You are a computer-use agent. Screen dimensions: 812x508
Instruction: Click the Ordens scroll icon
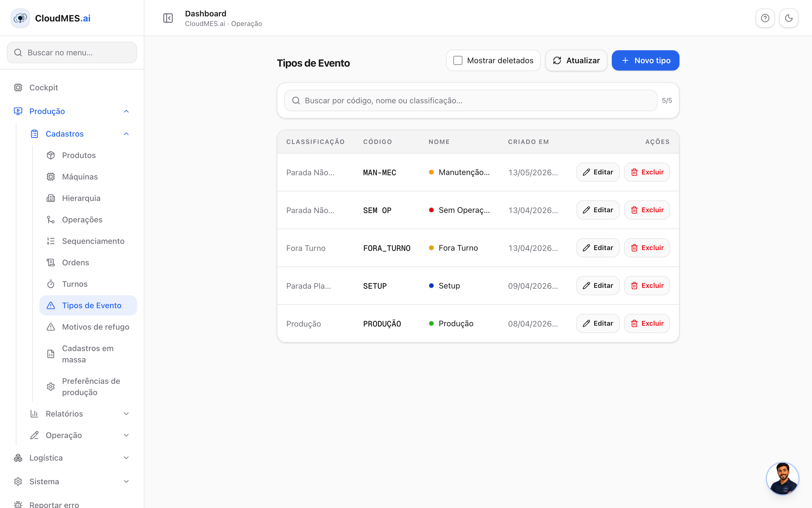coord(51,262)
